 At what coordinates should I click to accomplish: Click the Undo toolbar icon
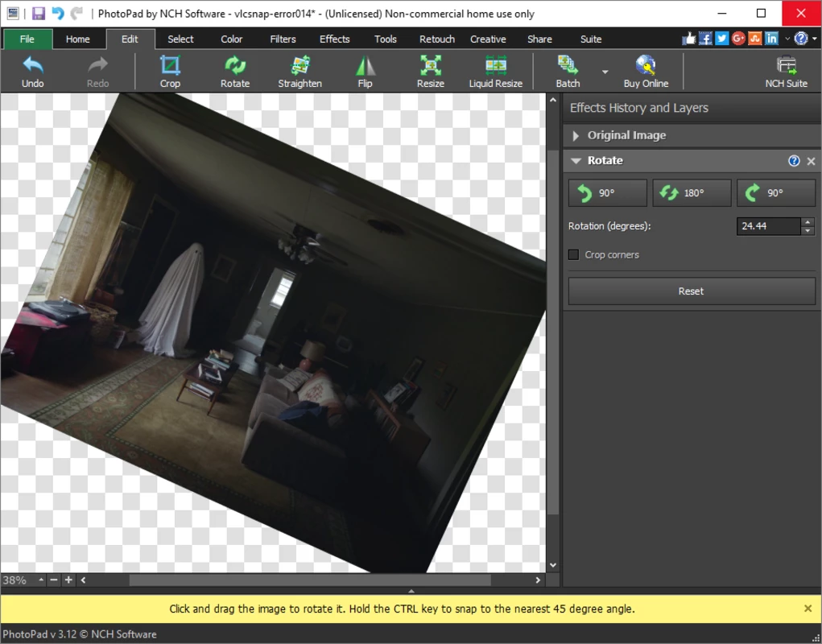[x=32, y=72]
